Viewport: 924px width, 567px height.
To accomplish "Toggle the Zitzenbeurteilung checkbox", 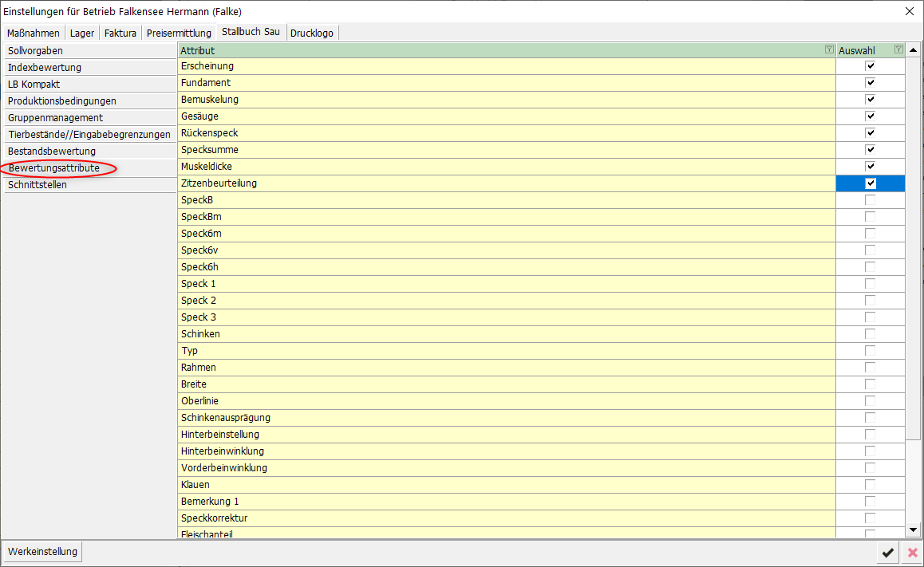I will (871, 183).
